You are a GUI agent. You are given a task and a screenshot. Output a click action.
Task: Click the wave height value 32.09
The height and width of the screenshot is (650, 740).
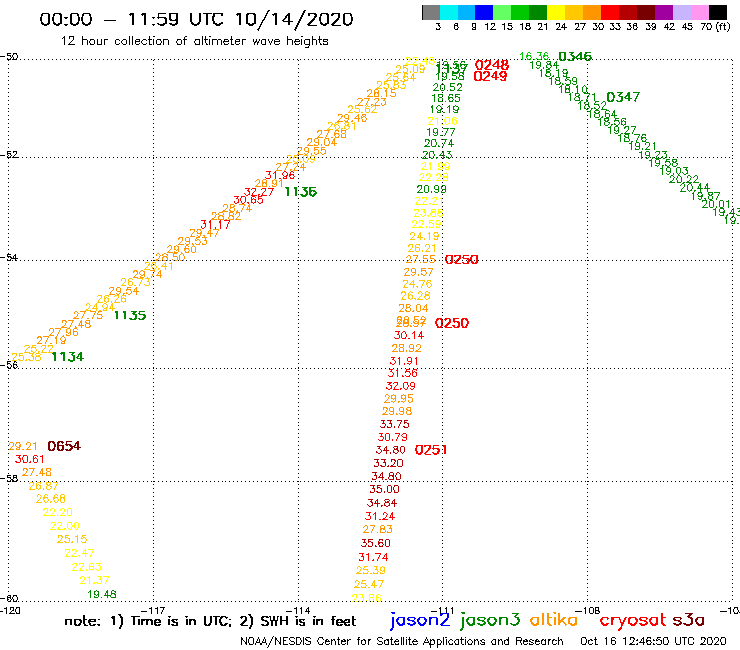pyautogui.click(x=401, y=386)
